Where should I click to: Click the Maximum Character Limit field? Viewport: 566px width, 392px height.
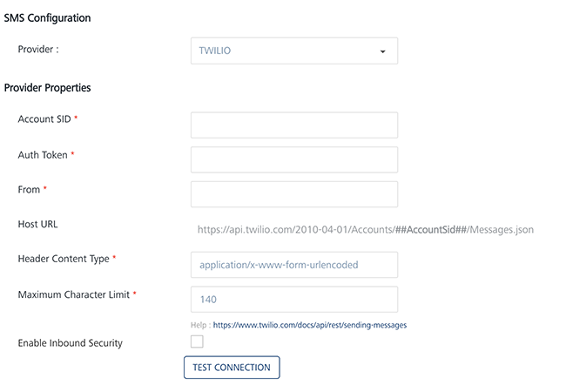[x=293, y=300]
